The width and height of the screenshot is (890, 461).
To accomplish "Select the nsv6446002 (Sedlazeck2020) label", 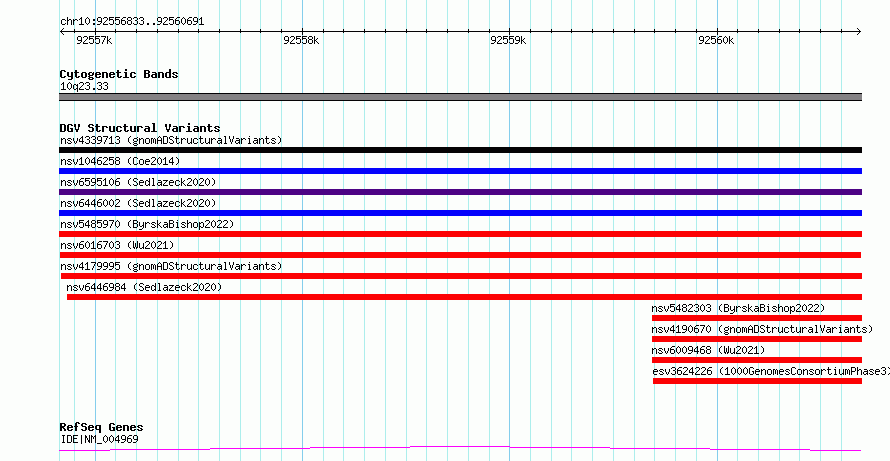I will tap(138, 203).
